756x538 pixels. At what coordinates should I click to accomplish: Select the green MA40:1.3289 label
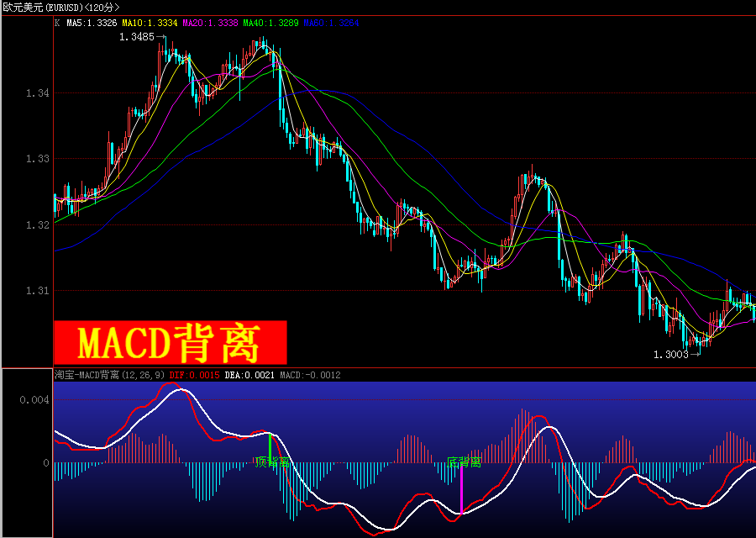click(x=271, y=23)
